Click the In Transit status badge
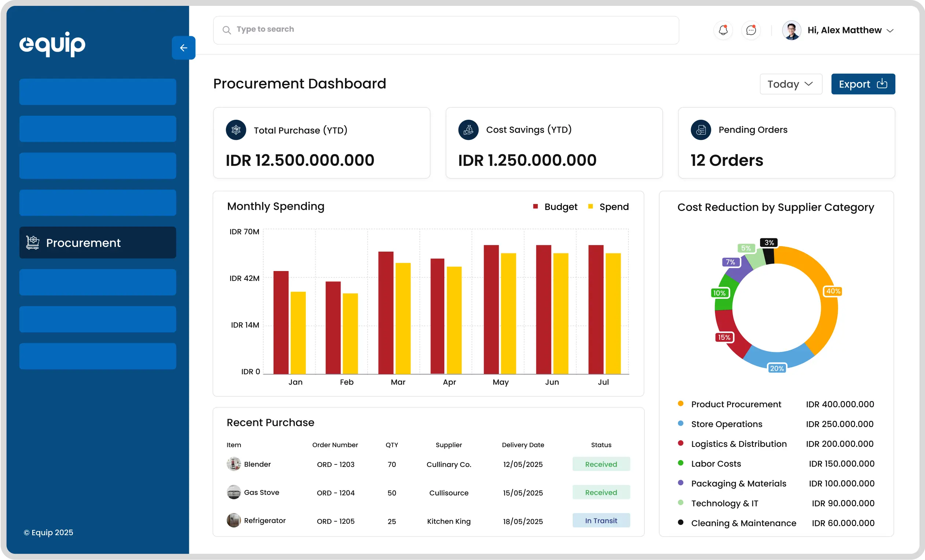 coord(601,520)
